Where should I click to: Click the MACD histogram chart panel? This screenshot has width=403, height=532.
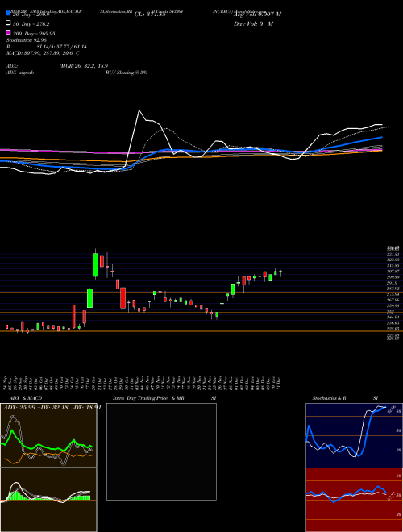tap(48, 500)
